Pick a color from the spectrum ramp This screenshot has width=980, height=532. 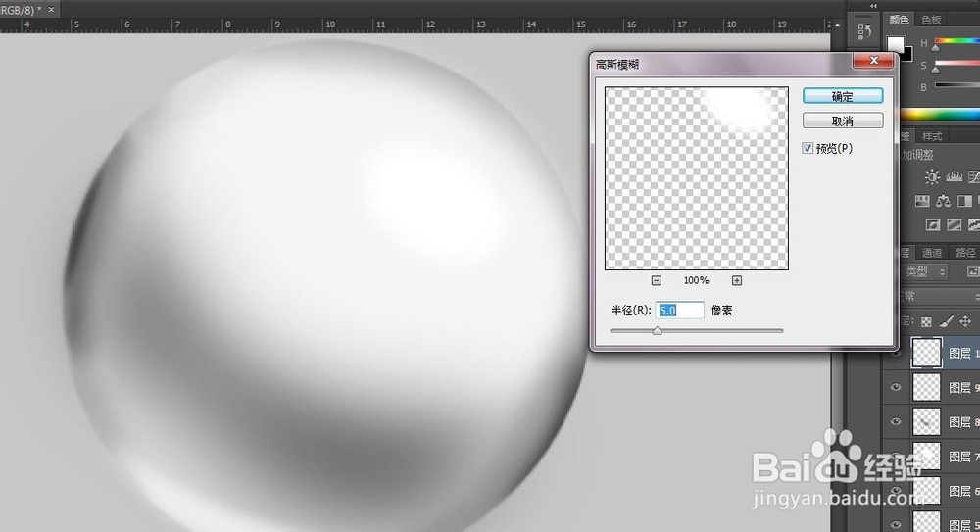point(940,115)
